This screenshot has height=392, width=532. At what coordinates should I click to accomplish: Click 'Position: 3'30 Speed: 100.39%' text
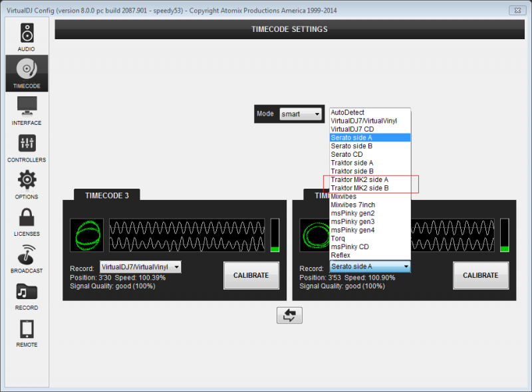118,278
